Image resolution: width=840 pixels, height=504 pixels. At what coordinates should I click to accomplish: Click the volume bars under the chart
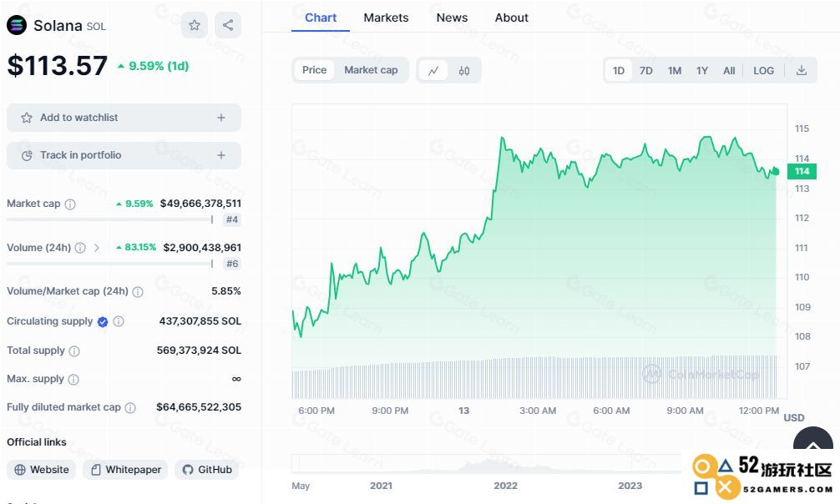534,377
